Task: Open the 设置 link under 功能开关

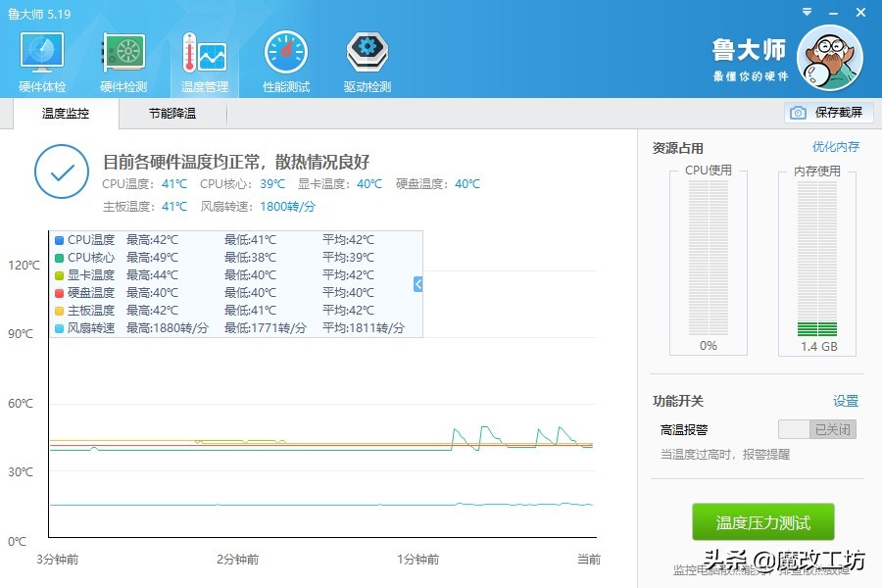Action: [845, 401]
